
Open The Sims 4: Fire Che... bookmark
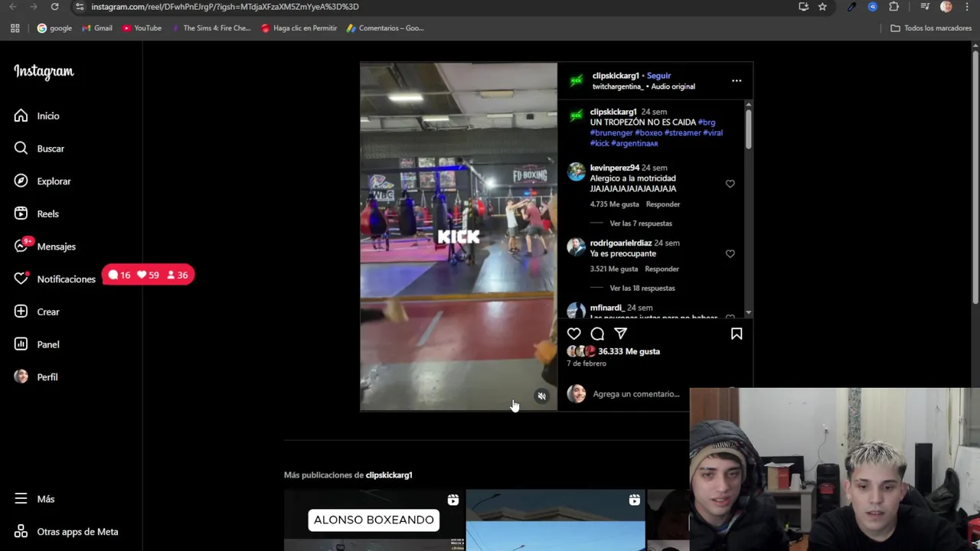coord(211,28)
